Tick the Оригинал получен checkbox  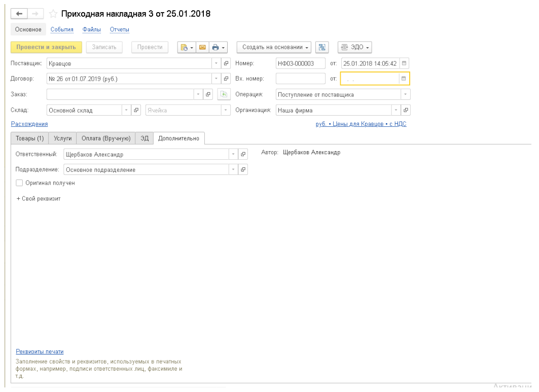20,183
